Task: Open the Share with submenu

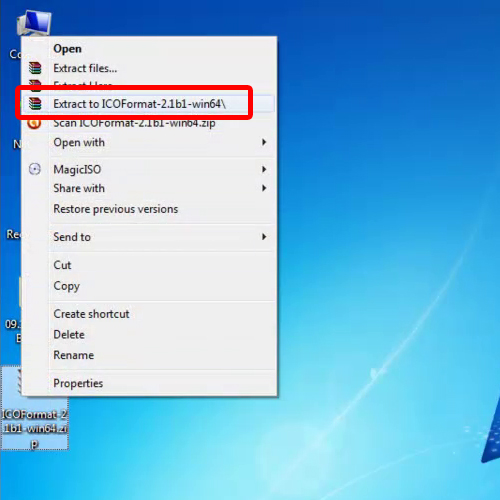Action: coord(149,188)
